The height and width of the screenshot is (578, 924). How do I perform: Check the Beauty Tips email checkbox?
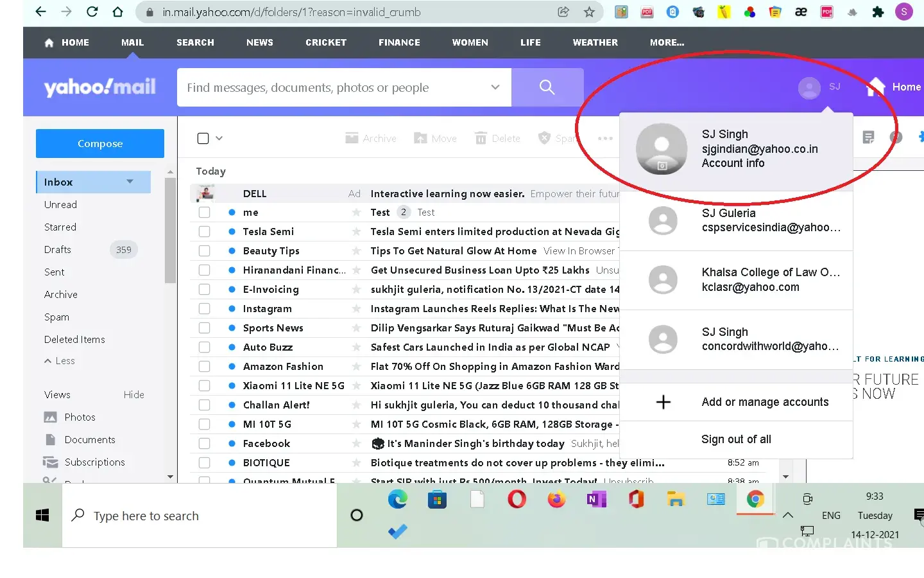pos(204,251)
